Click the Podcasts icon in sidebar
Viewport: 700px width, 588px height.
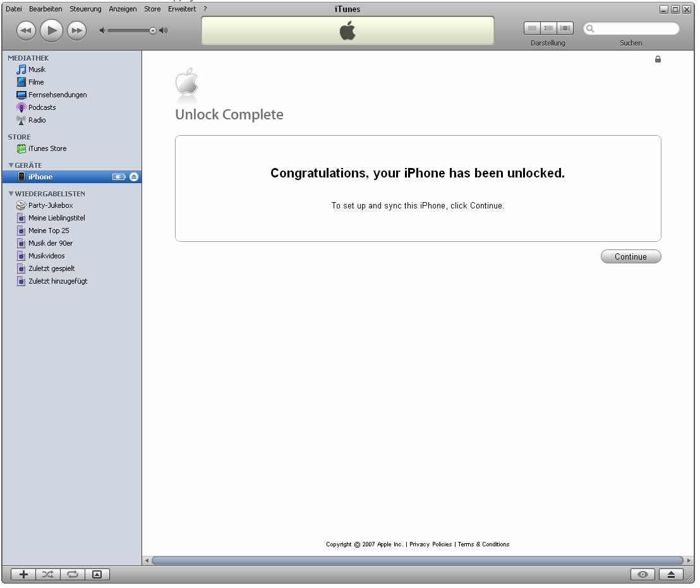coord(21,107)
